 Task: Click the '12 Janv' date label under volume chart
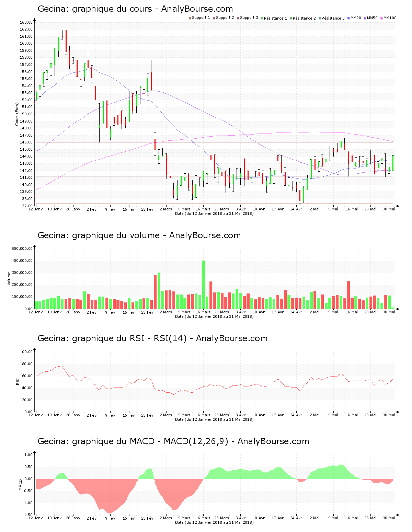tap(36, 312)
